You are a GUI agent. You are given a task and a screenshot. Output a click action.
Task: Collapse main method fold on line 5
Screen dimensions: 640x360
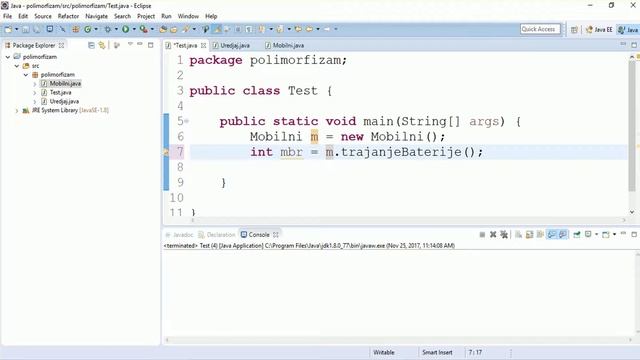coord(187,121)
